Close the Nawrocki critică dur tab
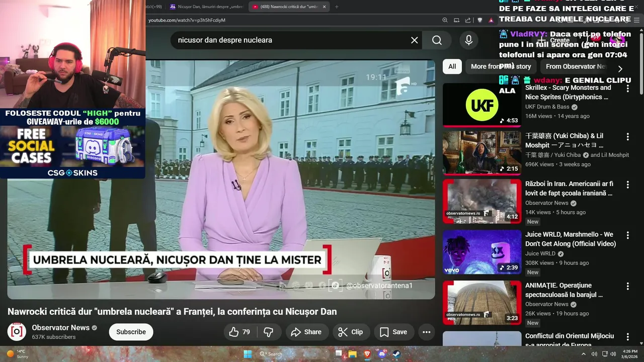Image resolution: width=644 pixels, height=362 pixels. point(324,7)
